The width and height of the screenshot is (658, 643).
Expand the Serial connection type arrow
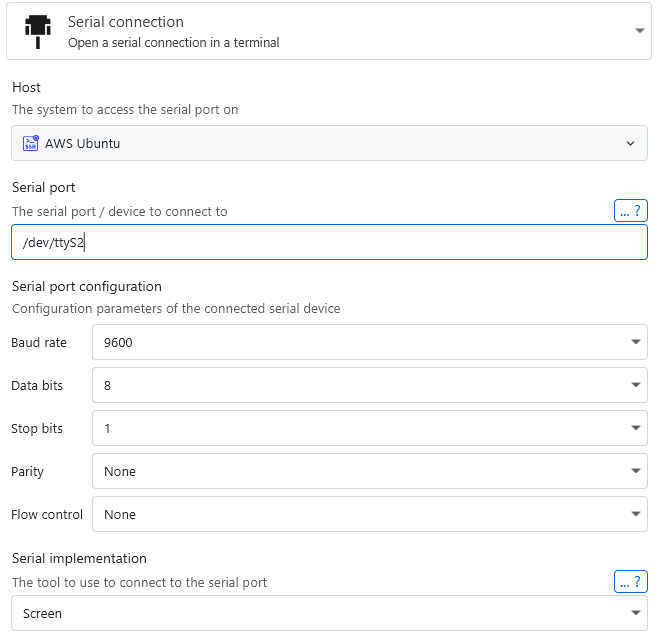[x=639, y=31]
